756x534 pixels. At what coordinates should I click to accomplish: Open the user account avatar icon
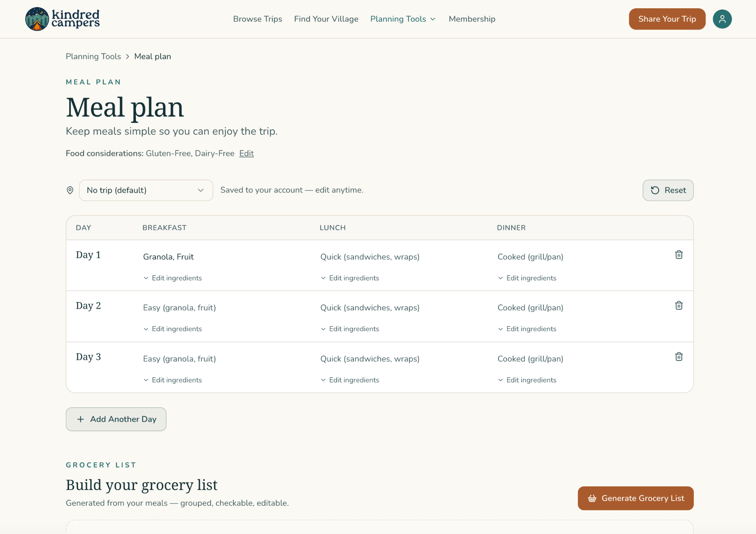(722, 19)
